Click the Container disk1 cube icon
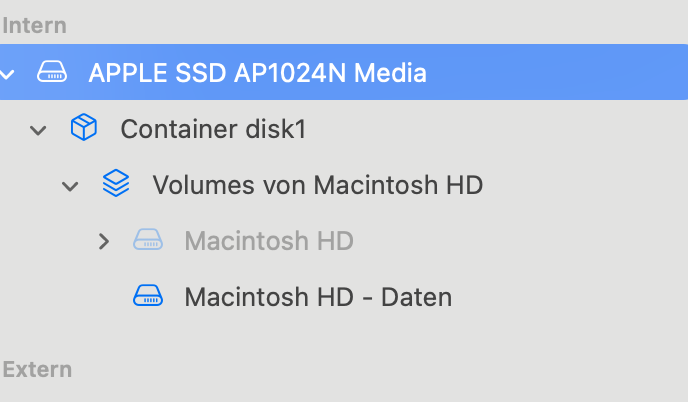This screenshot has width=688, height=402. coord(84,128)
